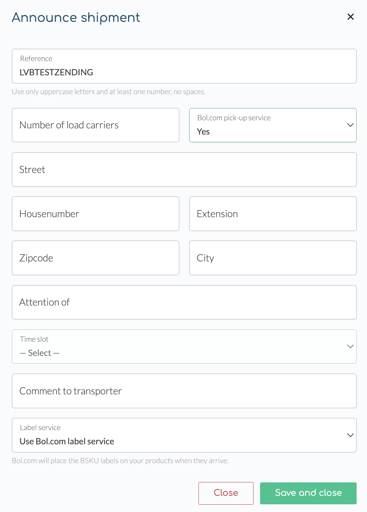Screen dimensions: 367x512
Task: Click the Comment to transporter field
Action: click(x=184, y=391)
